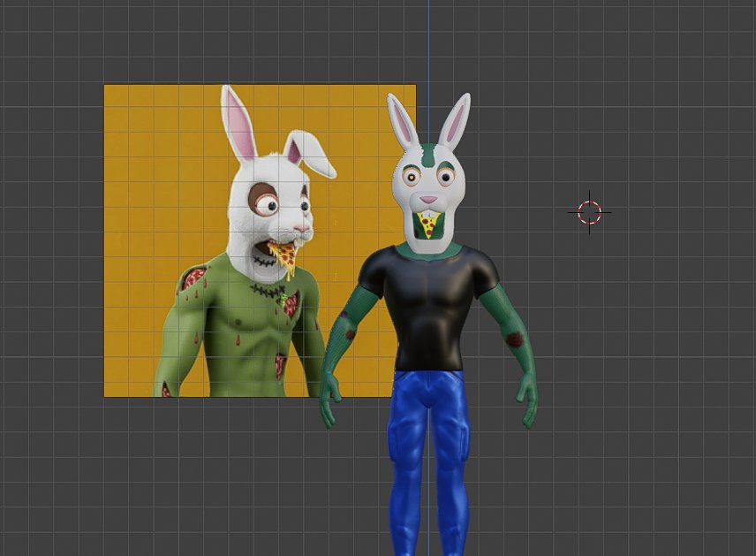
Task: Click the reference rabbit's drooping ear
Action: click(x=314, y=153)
